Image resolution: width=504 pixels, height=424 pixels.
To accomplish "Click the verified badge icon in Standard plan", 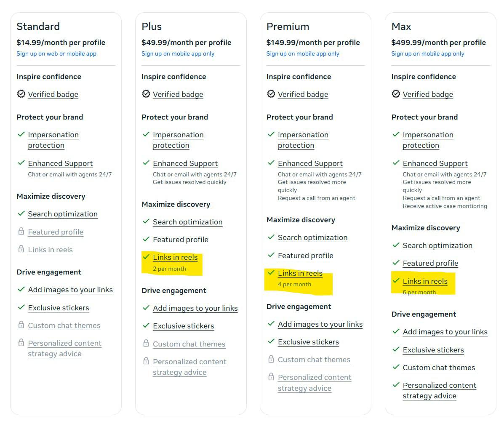I will tap(21, 94).
